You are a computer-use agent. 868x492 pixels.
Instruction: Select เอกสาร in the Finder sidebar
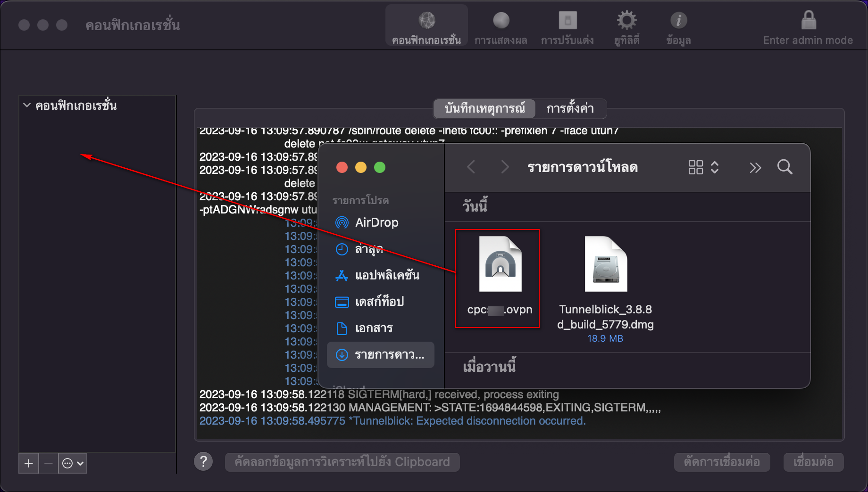pyautogui.click(x=367, y=328)
